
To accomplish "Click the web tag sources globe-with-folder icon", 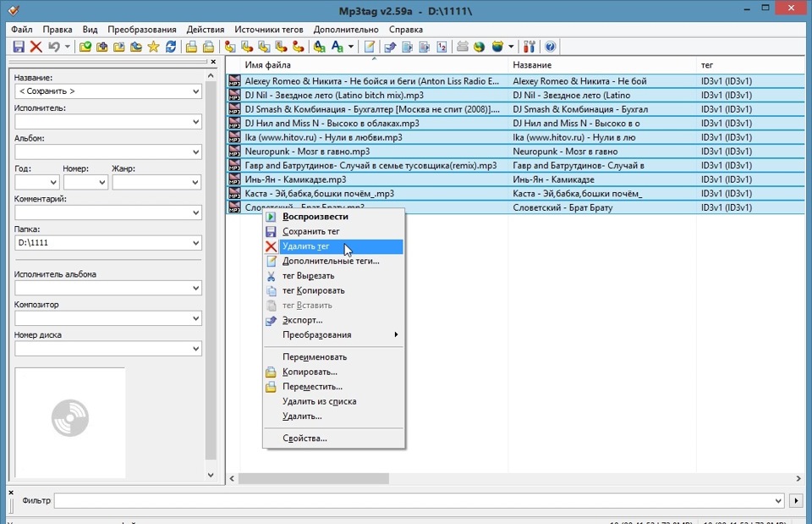I will [497, 47].
